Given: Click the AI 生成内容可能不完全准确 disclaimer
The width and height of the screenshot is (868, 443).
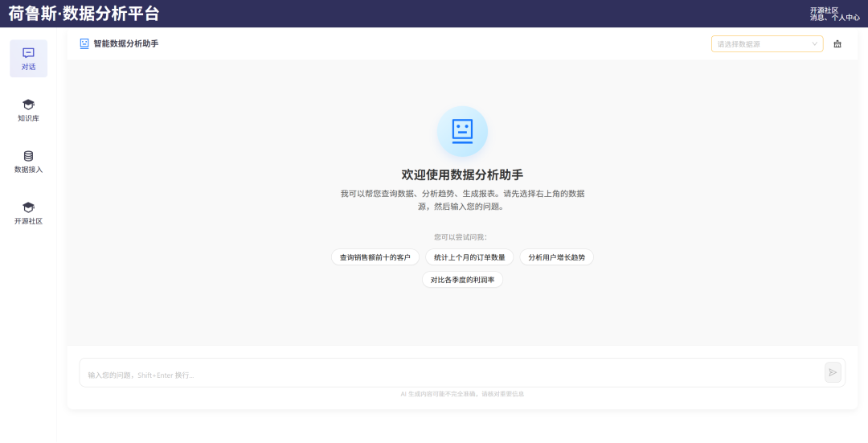Looking at the screenshot, I should pos(462,394).
